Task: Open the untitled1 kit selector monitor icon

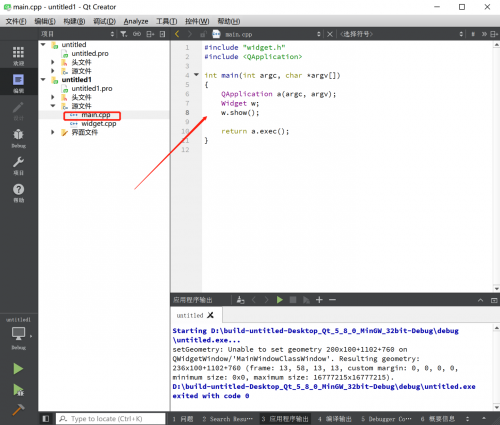Action: pos(18,333)
